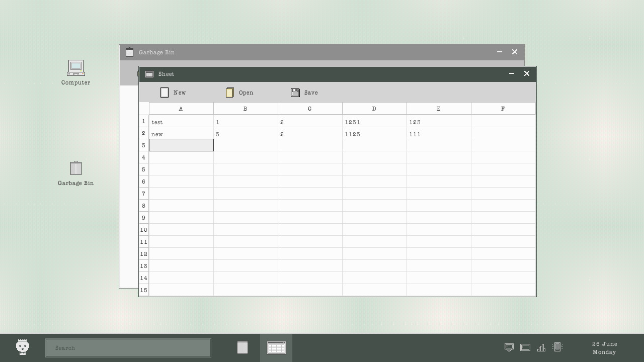
Task: Click the Open file icon
Action: [x=230, y=93]
